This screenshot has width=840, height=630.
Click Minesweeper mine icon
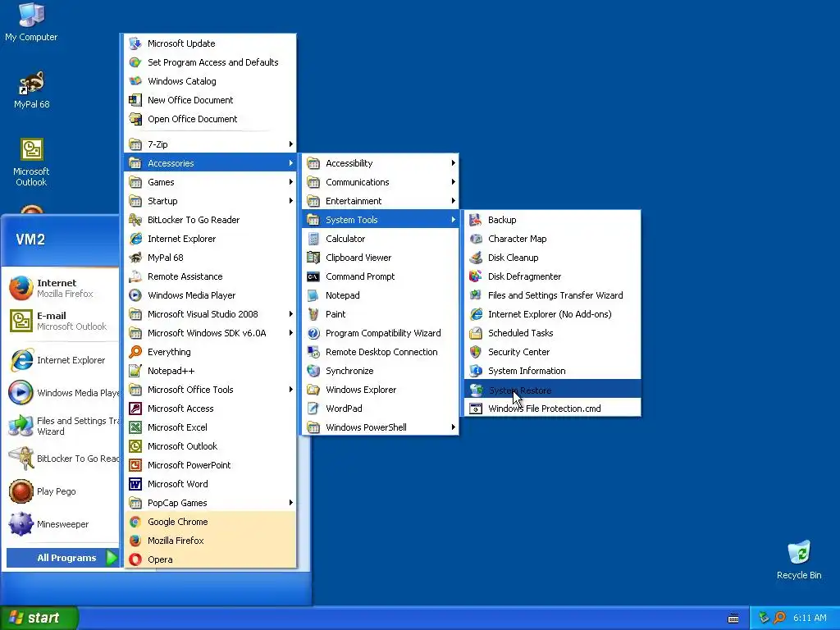pyautogui.click(x=21, y=524)
